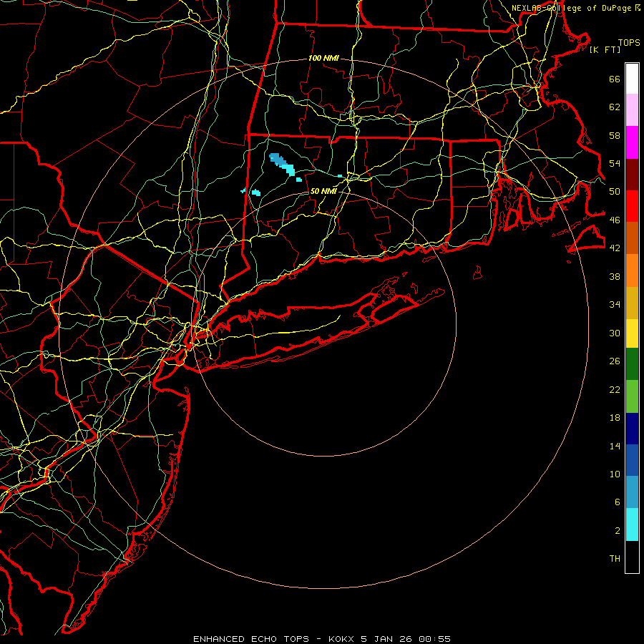
Task: Click the light pink legend swatch
Action: click(x=632, y=109)
